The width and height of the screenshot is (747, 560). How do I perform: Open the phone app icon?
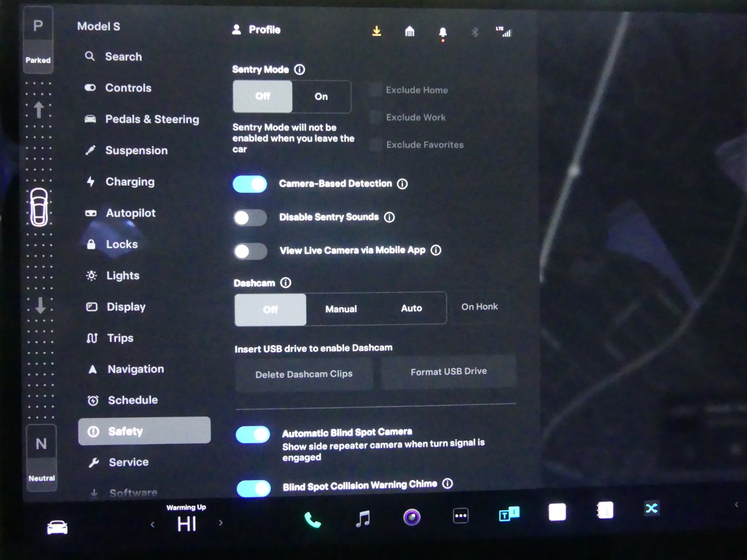[x=312, y=519]
